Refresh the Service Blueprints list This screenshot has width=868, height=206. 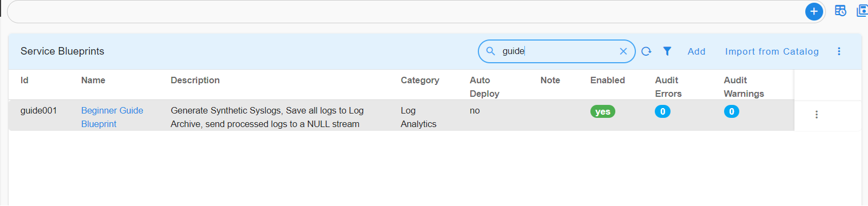pyautogui.click(x=646, y=51)
